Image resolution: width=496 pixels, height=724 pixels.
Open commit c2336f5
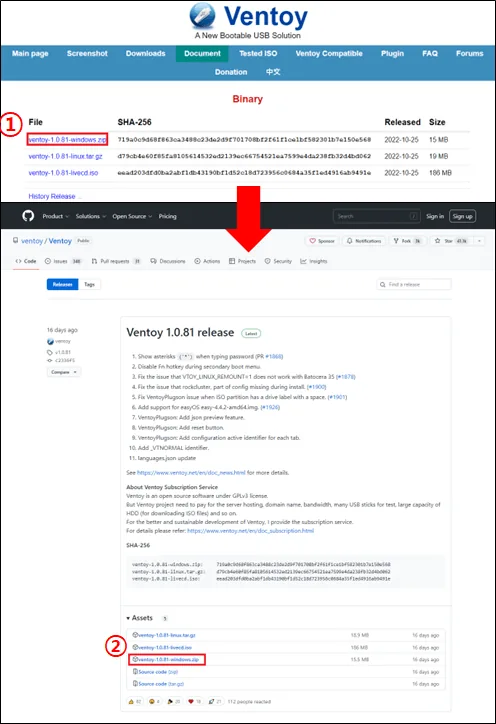click(x=65, y=360)
